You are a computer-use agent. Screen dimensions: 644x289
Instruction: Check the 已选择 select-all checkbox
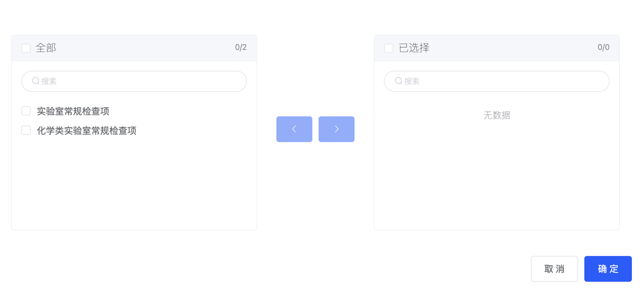[389, 48]
